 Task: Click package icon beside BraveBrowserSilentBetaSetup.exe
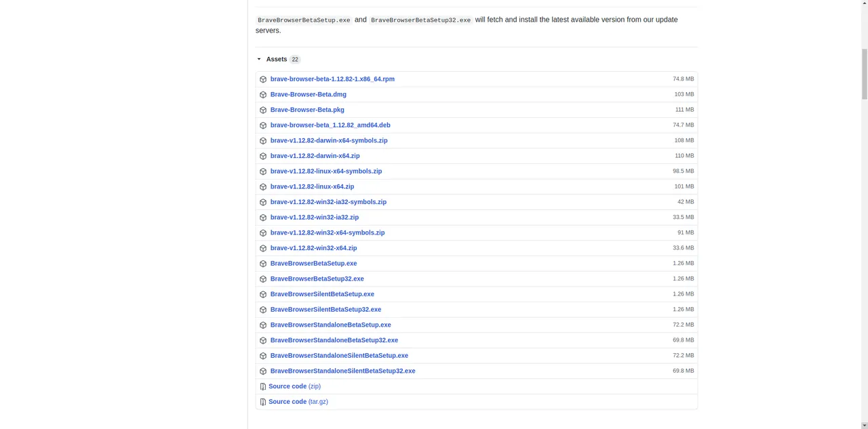tap(263, 294)
